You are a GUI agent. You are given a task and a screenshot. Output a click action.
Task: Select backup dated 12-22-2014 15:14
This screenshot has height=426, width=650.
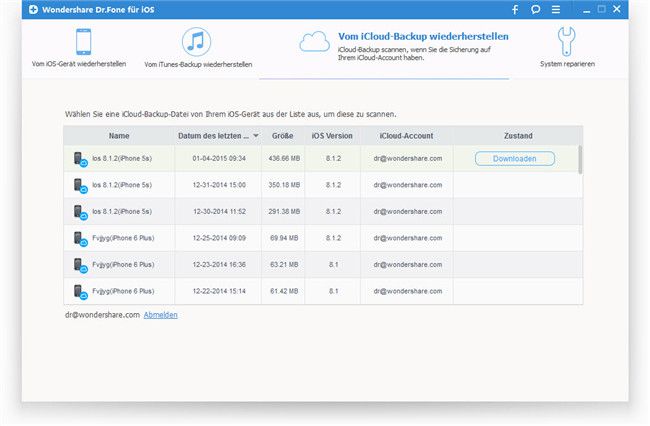(x=323, y=291)
